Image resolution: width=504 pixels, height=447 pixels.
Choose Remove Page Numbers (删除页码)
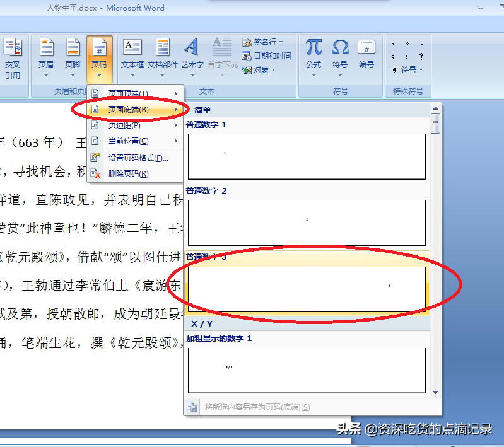(x=136, y=173)
